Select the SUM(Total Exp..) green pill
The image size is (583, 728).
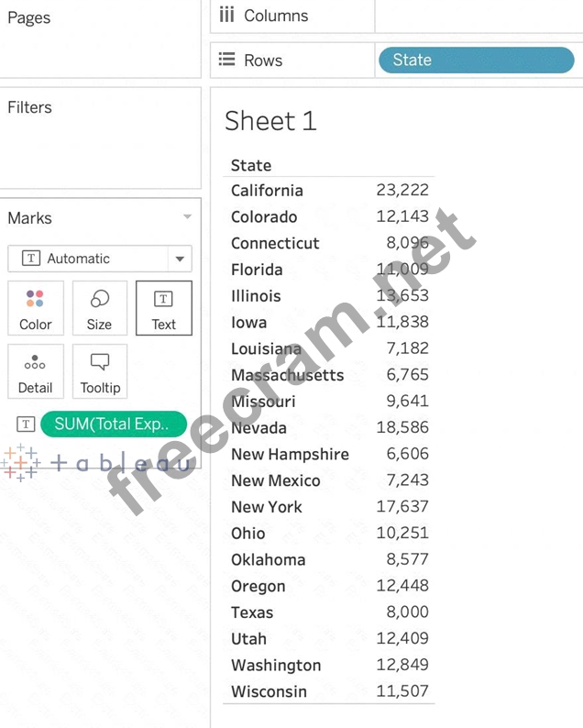point(113,424)
